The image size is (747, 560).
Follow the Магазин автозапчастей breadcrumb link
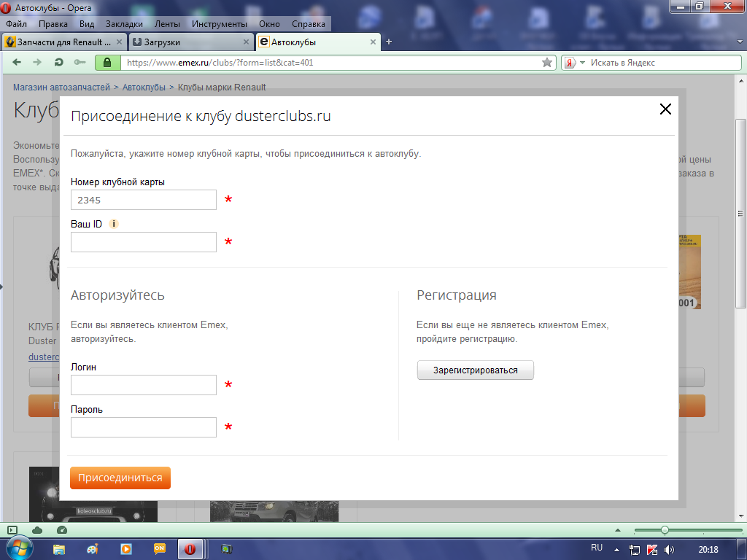[x=61, y=87]
